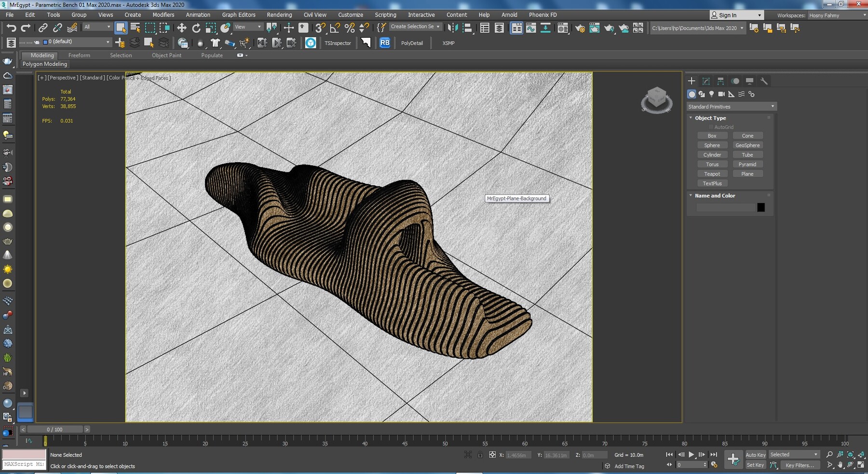
Task: Open the Curve Editor
Action: [531, 28]
